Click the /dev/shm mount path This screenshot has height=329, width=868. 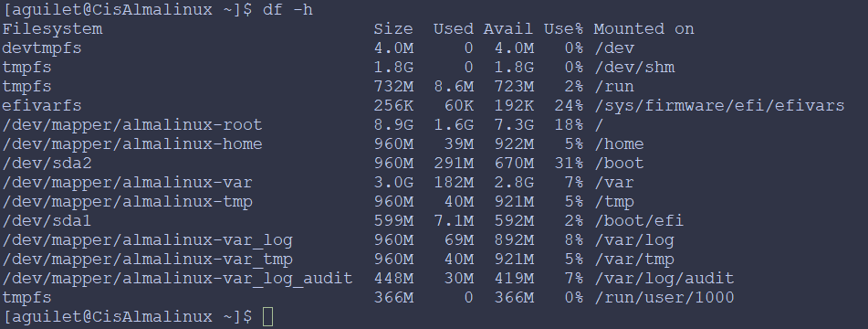coord(633,68)
